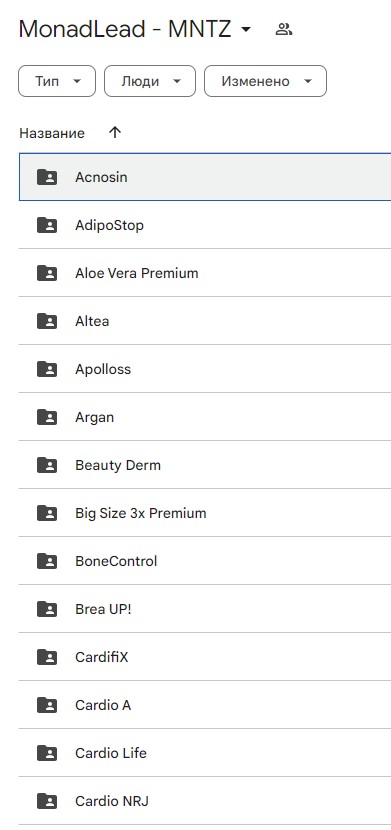The height and width of the screenshot is (830, 391).
Task: Select the Big Size 3x Premium folder
Action: 205,513
